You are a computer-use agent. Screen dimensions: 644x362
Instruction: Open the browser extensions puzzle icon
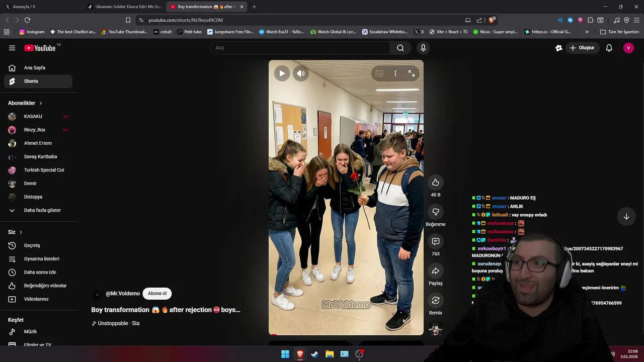pos(590,20)
